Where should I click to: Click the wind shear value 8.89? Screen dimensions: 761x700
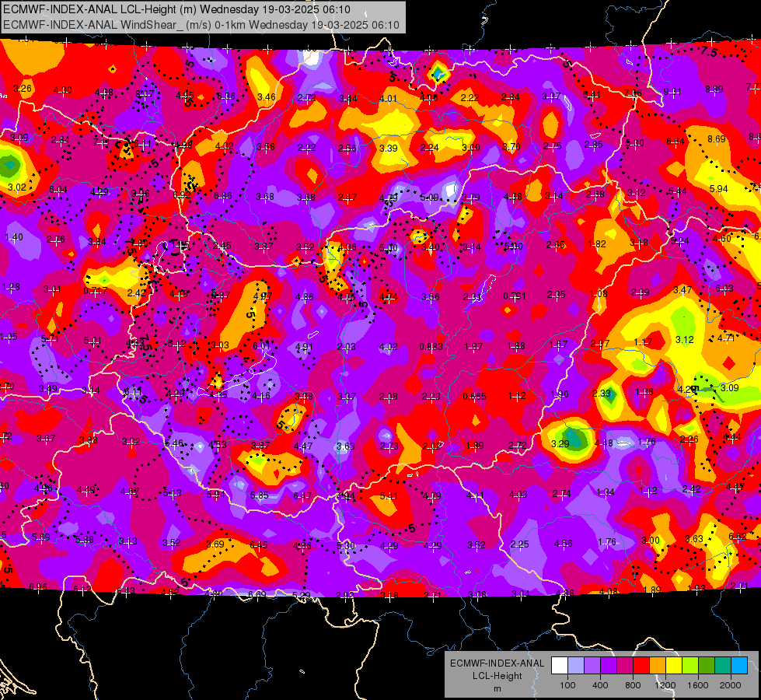click(x=714, y=89)
